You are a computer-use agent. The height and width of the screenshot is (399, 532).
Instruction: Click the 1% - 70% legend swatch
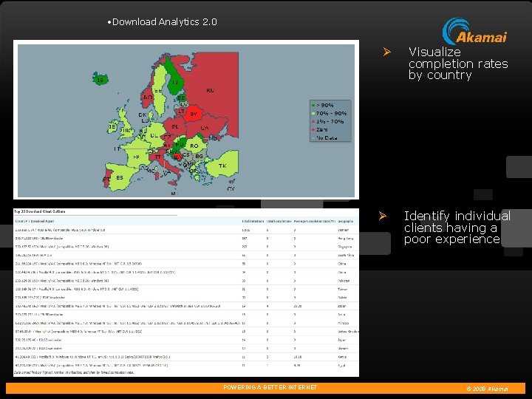(313, 121)
